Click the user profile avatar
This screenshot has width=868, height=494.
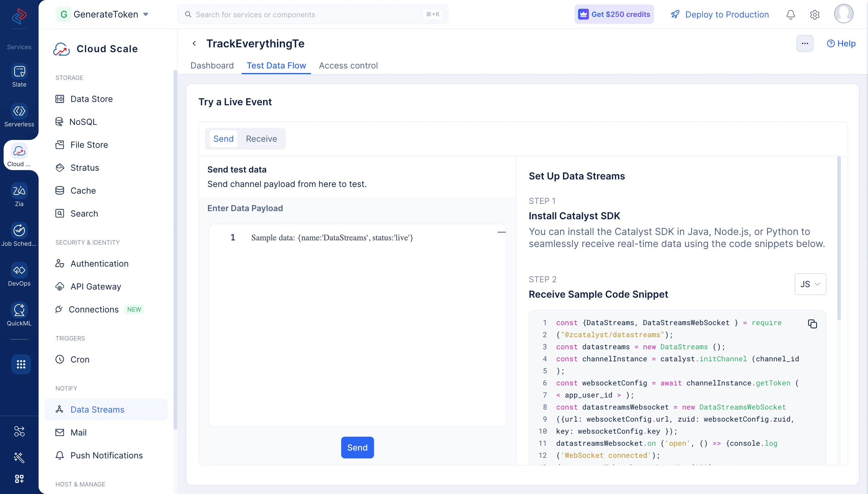tap(843, 14)
